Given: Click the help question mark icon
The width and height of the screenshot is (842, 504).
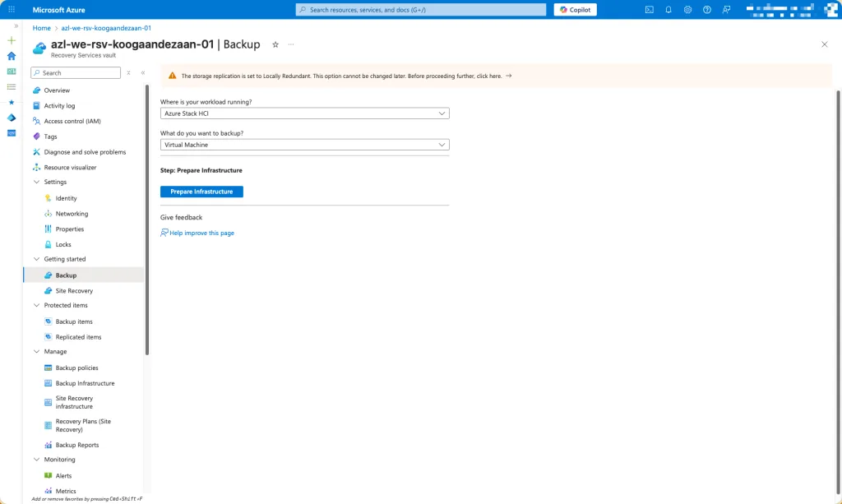Looking at the screenshot, I should click(706, 10).
